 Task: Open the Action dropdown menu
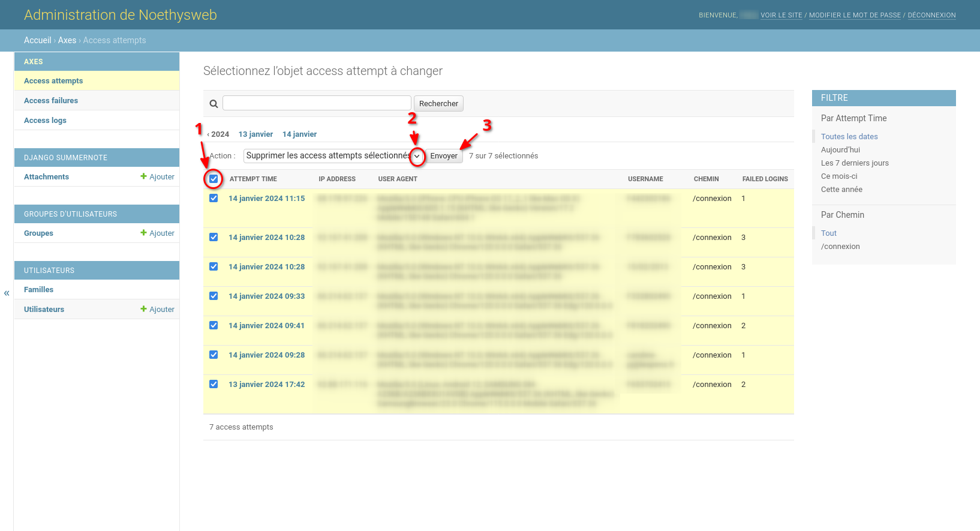333,156
